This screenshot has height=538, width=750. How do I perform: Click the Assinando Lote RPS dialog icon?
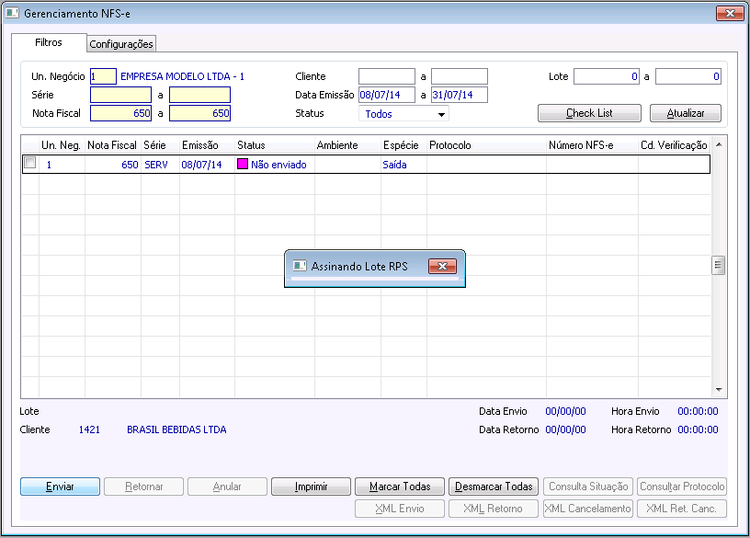[299, 266]
